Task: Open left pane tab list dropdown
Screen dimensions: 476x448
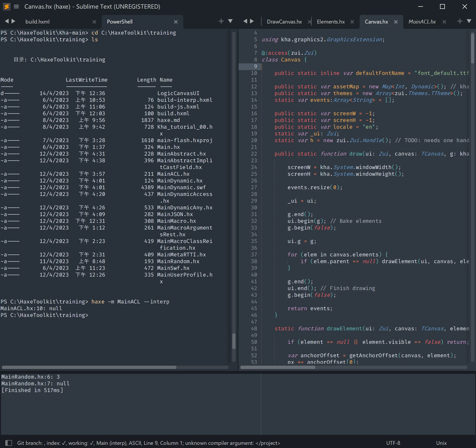Action: (x=230, y=21)
